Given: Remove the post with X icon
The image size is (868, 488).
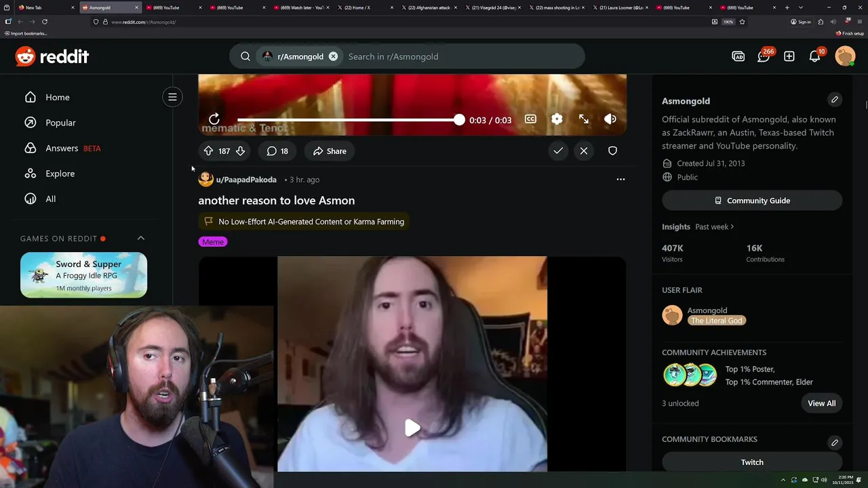Looking at the screenshot, I should tap(584, 151).
